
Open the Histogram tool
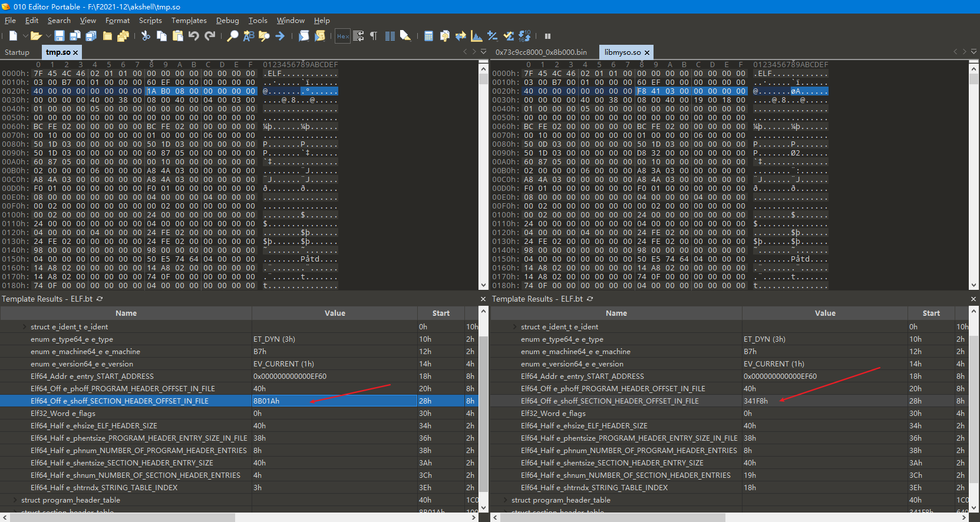[477, 36]
